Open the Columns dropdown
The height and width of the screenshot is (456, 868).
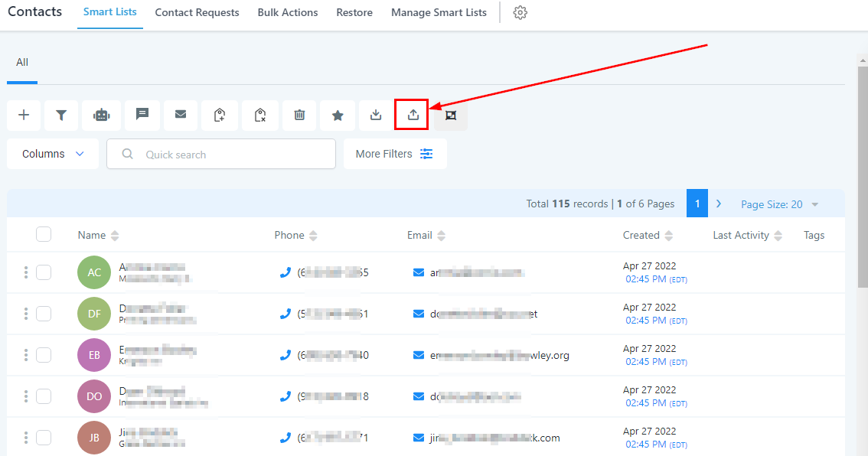[x=53, y=154]
